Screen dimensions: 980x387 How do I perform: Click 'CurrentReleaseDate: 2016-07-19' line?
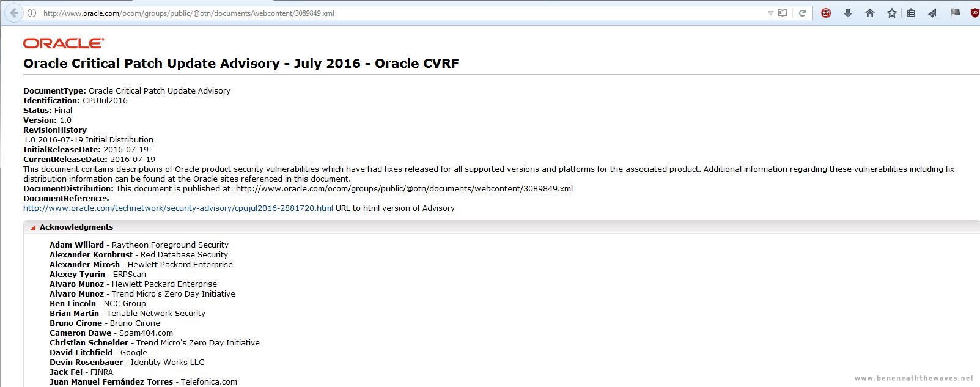point(89,159)
